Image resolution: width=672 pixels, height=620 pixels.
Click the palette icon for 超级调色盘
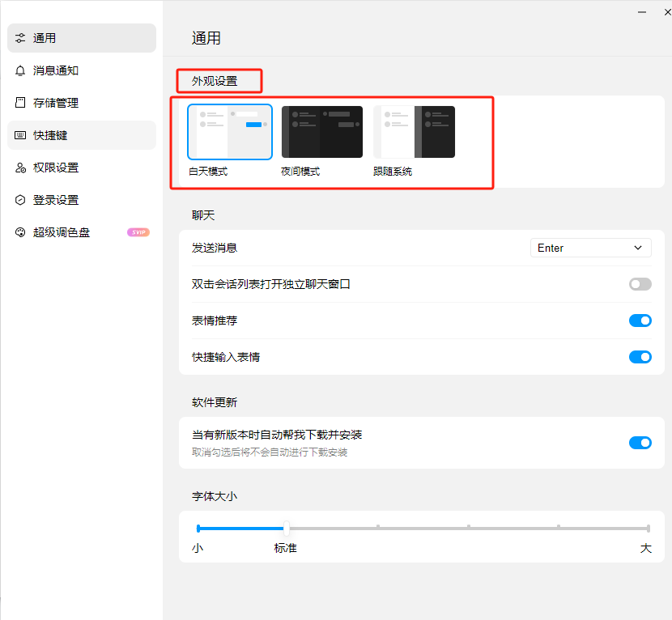(21, 232)
